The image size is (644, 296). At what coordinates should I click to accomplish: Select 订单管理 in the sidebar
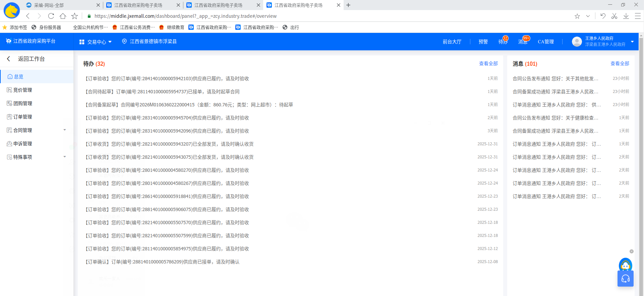pos(23,117)
